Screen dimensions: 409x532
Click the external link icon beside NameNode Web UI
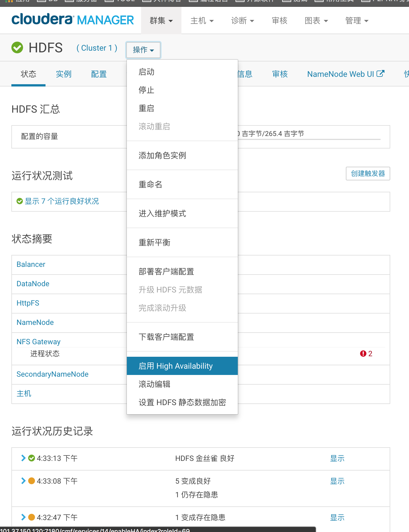point(380,74)
